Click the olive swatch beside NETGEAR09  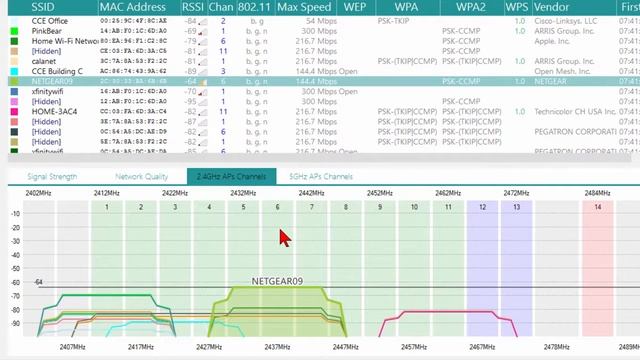tap(14, 81)
